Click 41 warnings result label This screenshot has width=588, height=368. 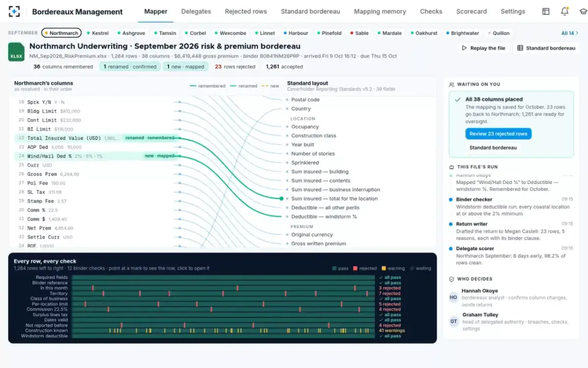392,331
